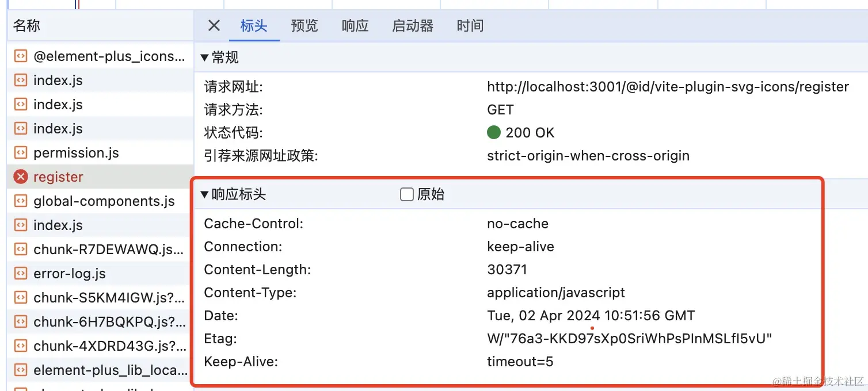This screenshot has width=868, height=391.
Task: Switch to the 预览 (Preview) tab
Action: click(304, 25)
